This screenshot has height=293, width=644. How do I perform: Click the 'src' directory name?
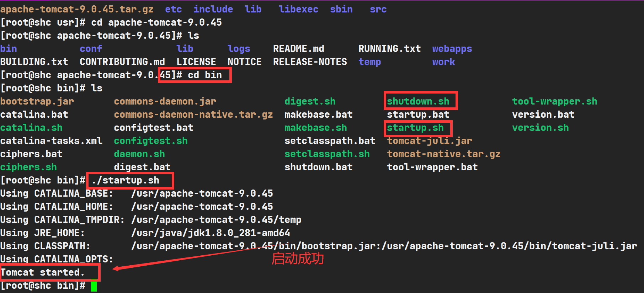point(378,9)
